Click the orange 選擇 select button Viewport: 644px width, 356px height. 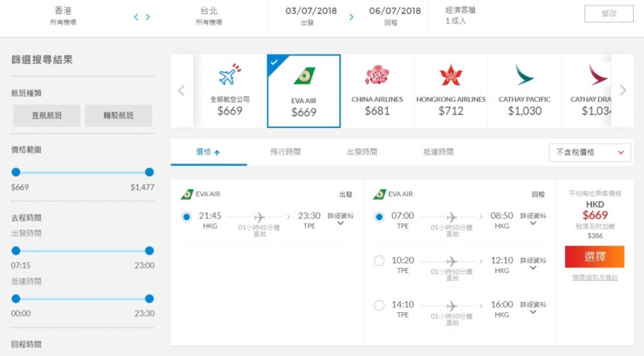coord(594,257)
